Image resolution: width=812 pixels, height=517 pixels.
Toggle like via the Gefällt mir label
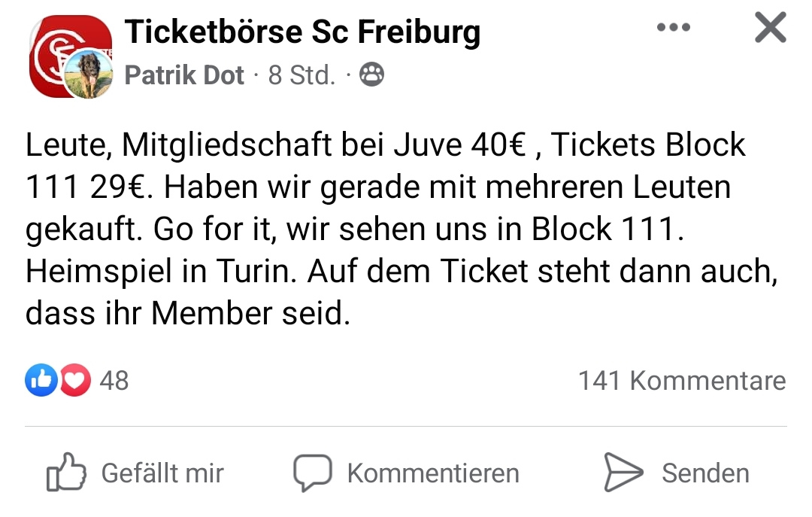pos(162,473)
